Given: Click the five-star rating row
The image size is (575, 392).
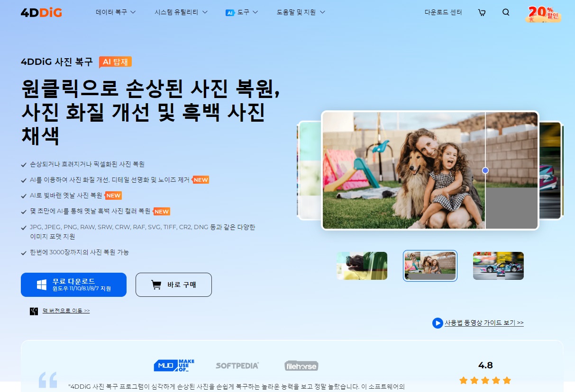Looking at the screenshot, I should pos(485,380).
